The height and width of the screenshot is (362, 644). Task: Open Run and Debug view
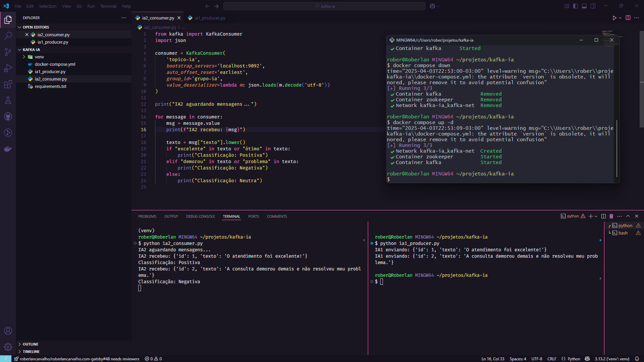pyautogui.click(x=8, y=68)
